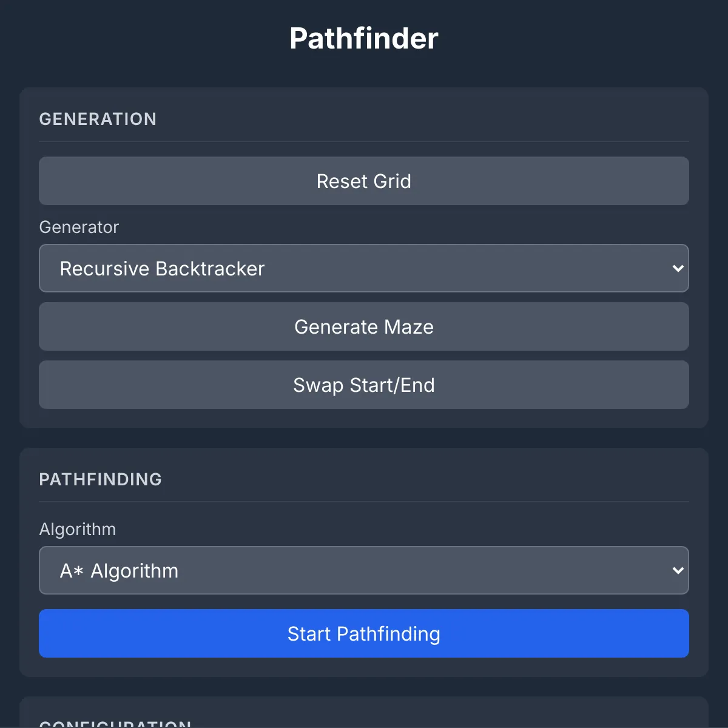Screen dimensions: 728x728
Task: Click the word Maze on Generate button
Action: (x=409, y=326)
